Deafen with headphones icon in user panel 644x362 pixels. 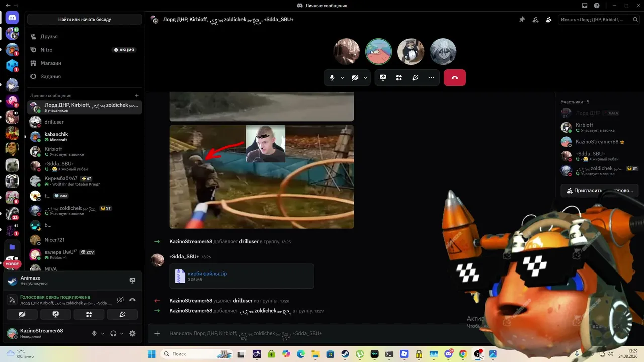113,333
